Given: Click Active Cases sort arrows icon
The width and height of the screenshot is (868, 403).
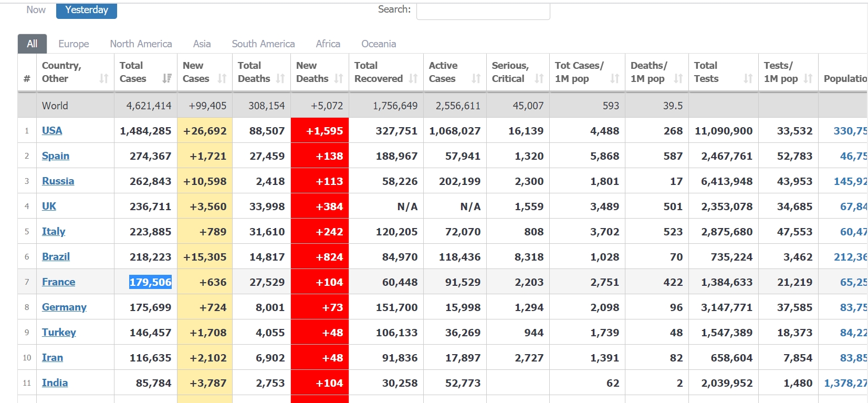Looking at the screenshot, I should coord(476,78).
